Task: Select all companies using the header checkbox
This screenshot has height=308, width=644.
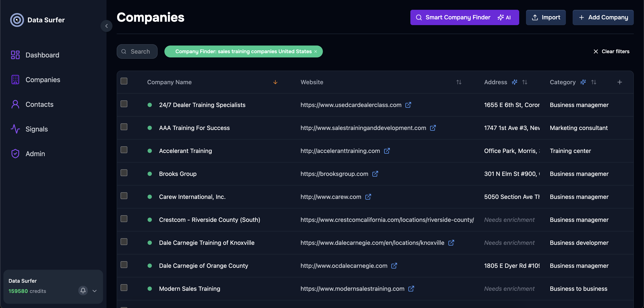Action: (x=124, y=81)
